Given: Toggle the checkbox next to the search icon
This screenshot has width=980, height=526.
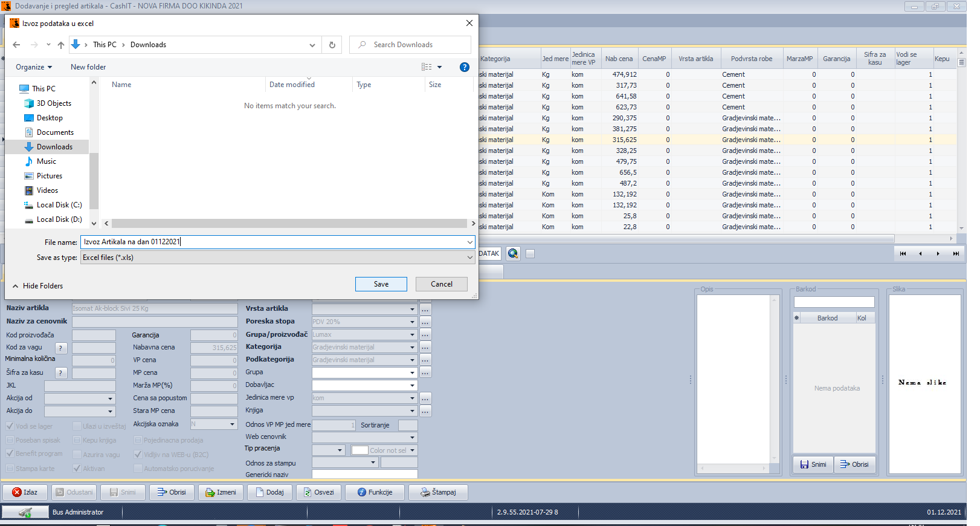Looking at the screenshot, I should click(x=530, y=254).
